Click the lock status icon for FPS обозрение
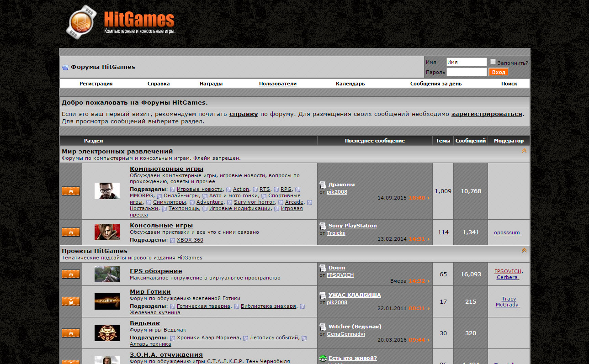589x364 pixels. pyautogui.click(x=71, y=274)
